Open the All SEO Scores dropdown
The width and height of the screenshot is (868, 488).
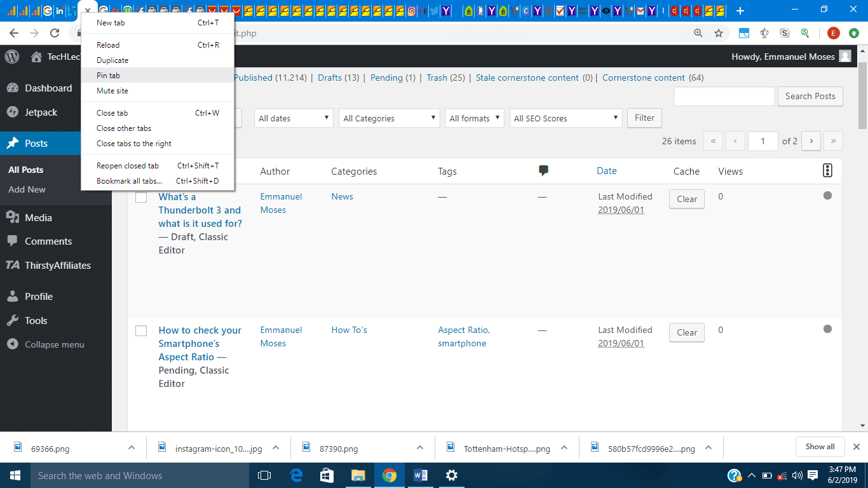coord(566,118)
